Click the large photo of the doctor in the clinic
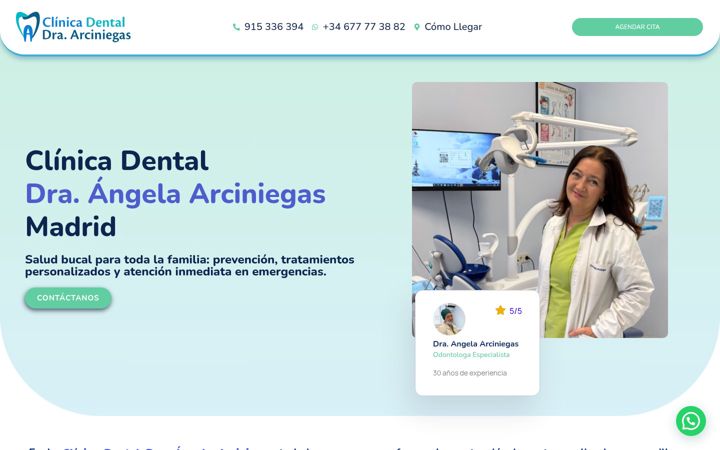The image size is (720, 450). [540, 210]
